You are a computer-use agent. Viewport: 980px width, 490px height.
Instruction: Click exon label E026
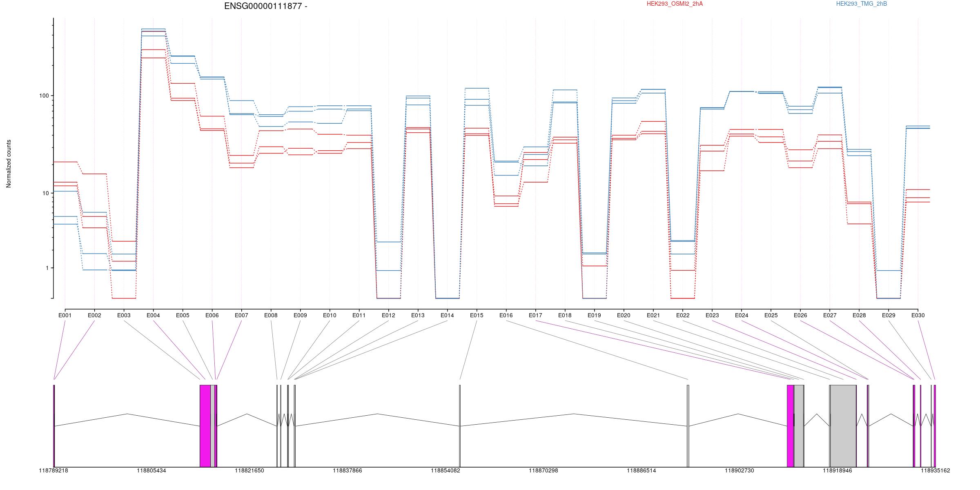click(800, 315)
